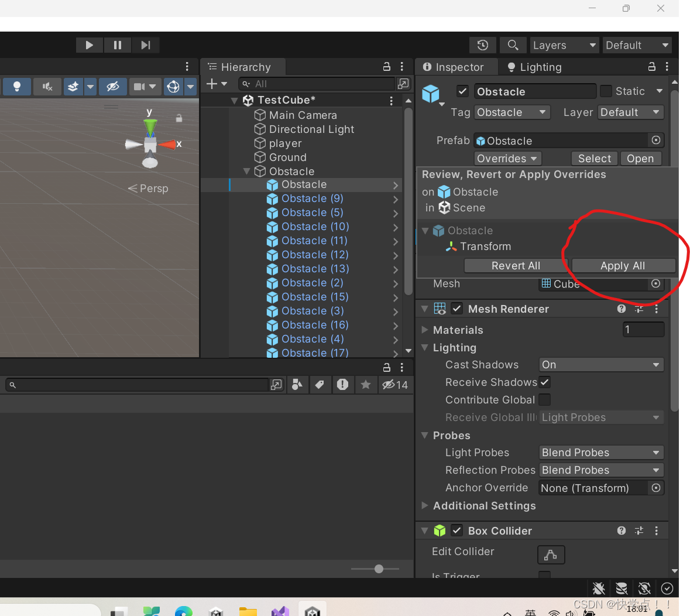Collapse the Obstacle parent in Hierarchy
The width and height of the screenshot is (690, 616).
pos(247,171)
